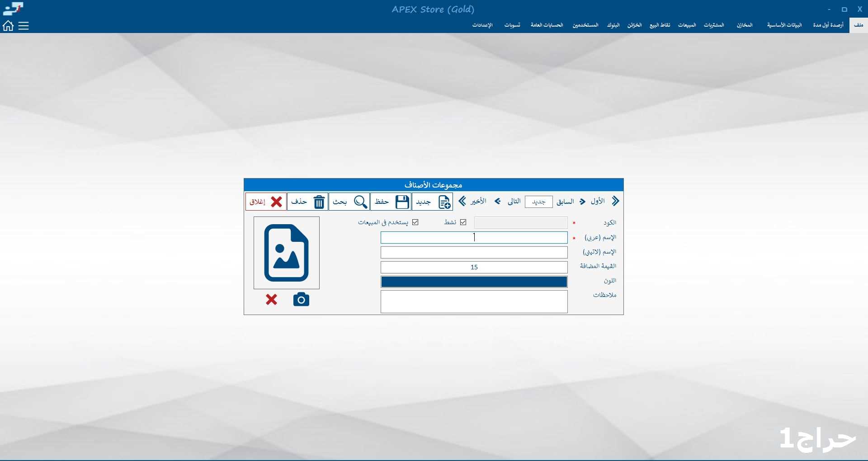Open the الإعدادات menu

(x=482, y=25)
